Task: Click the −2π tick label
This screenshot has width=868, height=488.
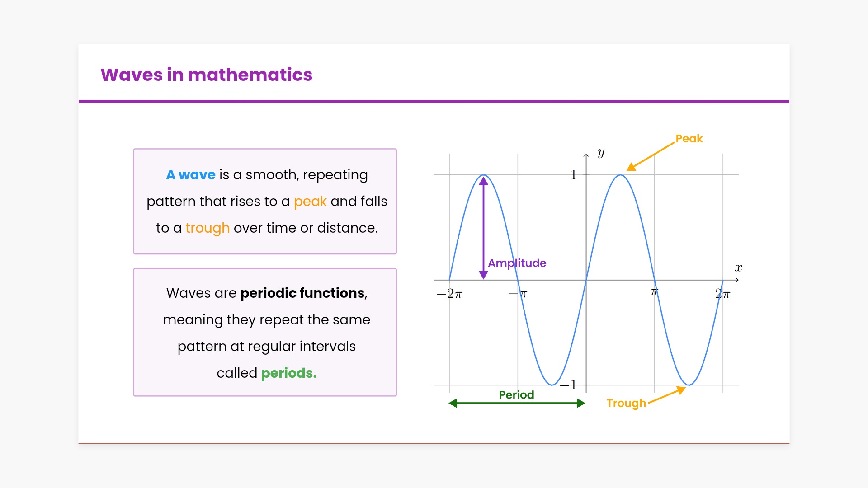Action: (449, 294)
